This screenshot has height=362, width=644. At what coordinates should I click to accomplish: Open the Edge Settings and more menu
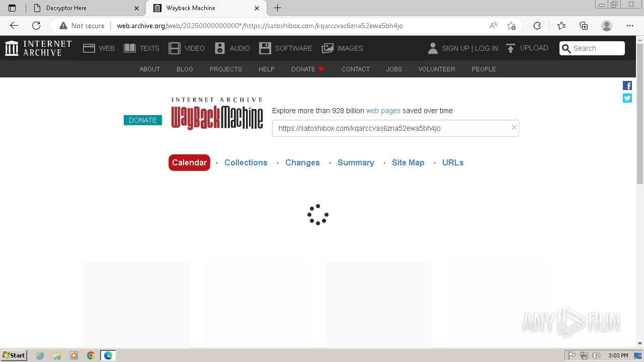click(x=630, y=26)
